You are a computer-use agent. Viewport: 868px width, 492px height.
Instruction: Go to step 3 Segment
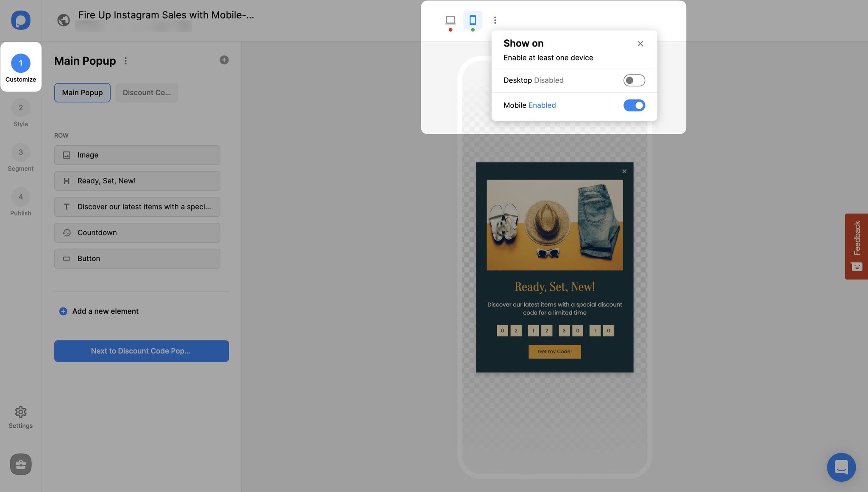coord(21,157)
